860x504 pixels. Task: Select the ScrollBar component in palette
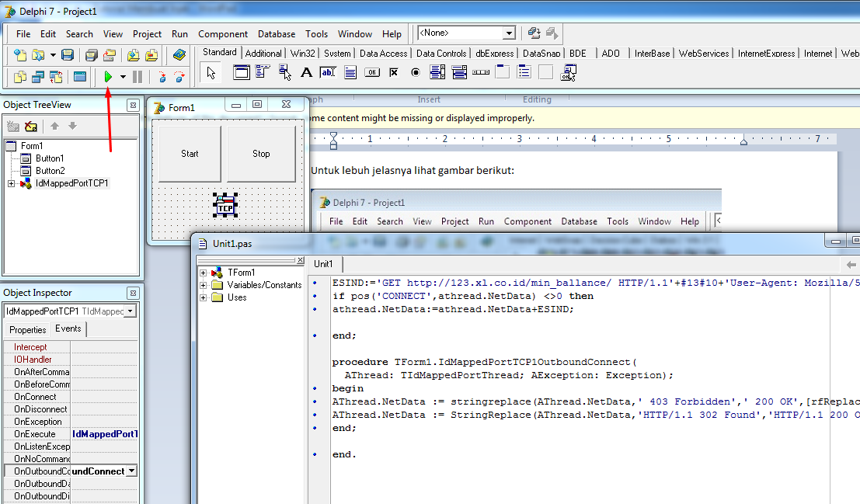[x=481, y=72]
